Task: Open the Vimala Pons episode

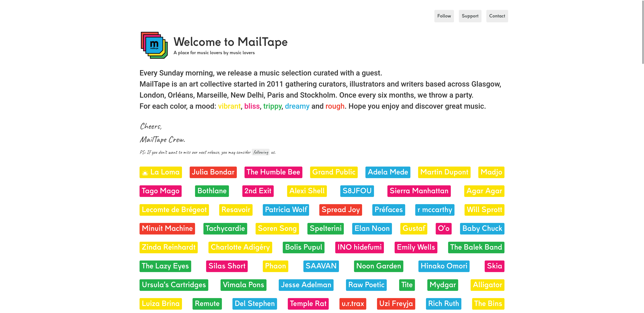Action: (x=243, y=285)
